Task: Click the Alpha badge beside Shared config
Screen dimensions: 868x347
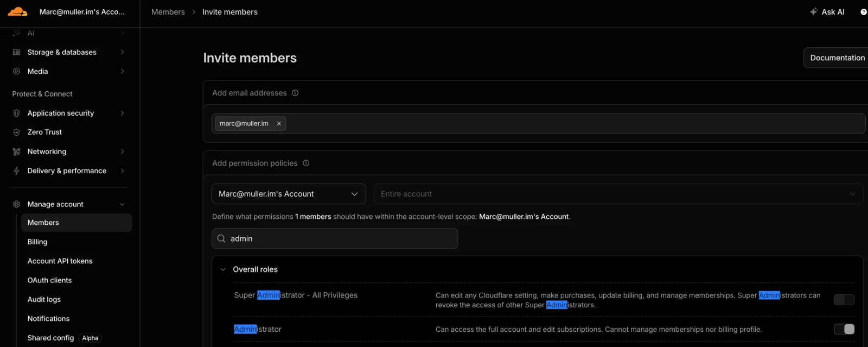Action: (x=90, y=338)
